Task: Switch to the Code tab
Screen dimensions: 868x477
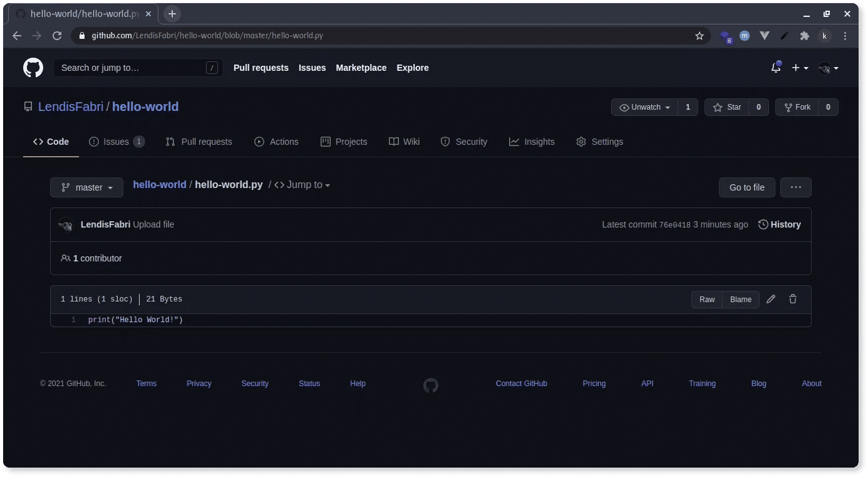Action: (51, 142)
